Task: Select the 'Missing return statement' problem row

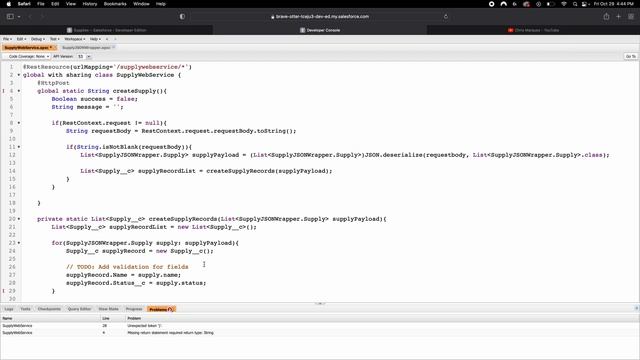Action: point(320,333)
